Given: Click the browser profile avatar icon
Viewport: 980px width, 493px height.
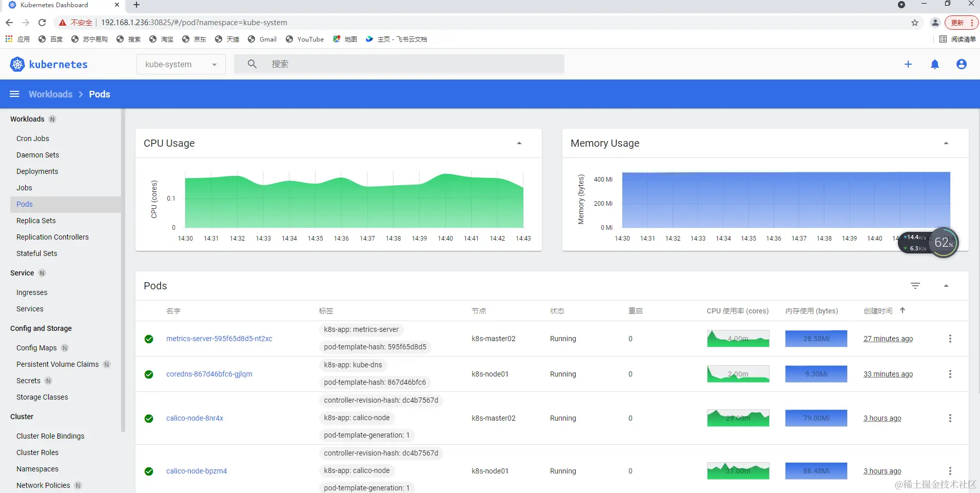Looking at the screenshot, I should (935, 23).
